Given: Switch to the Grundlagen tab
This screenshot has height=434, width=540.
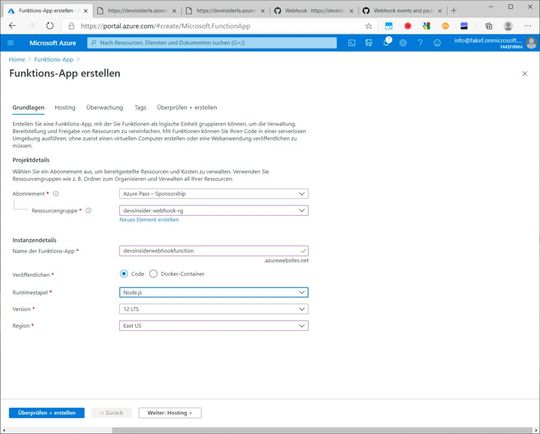Looking at the screenshot, I should tap(29, 107).
